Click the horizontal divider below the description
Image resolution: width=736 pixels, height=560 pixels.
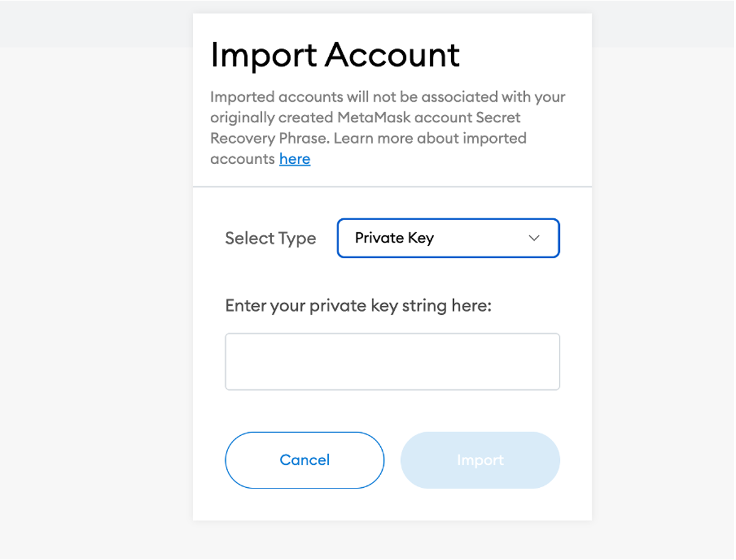click(x=392, y=186)
